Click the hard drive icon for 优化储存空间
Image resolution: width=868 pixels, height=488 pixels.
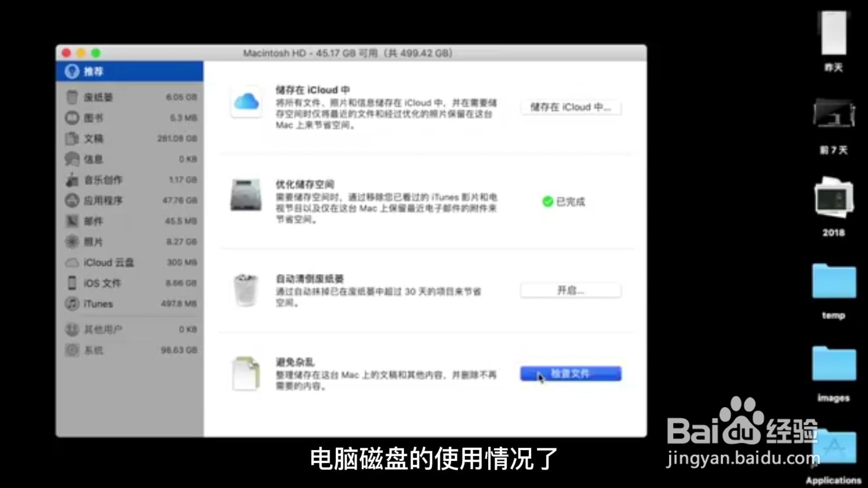tap(246, 195)
